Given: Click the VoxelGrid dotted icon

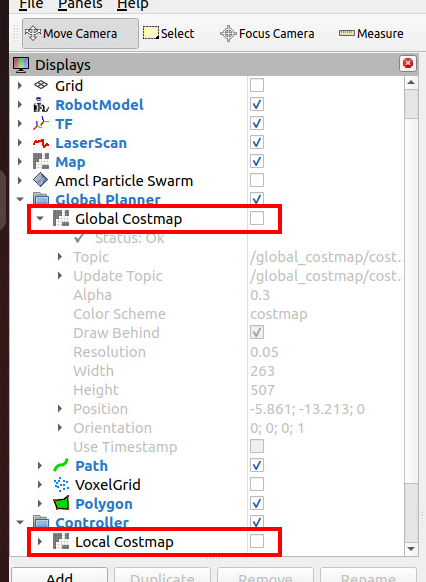Looking at the screenshot, I should pos(61,484).
